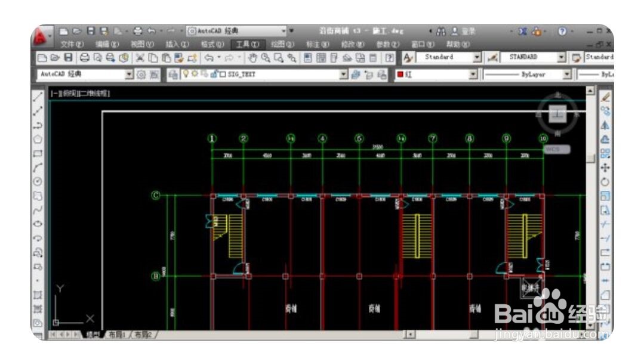
Task: Activate the Pan hand tool
Action: [252, 58]
